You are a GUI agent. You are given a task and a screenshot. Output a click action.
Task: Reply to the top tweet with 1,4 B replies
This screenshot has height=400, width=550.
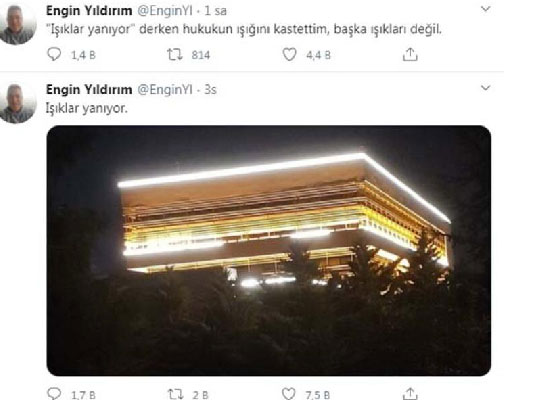point(54,54)
